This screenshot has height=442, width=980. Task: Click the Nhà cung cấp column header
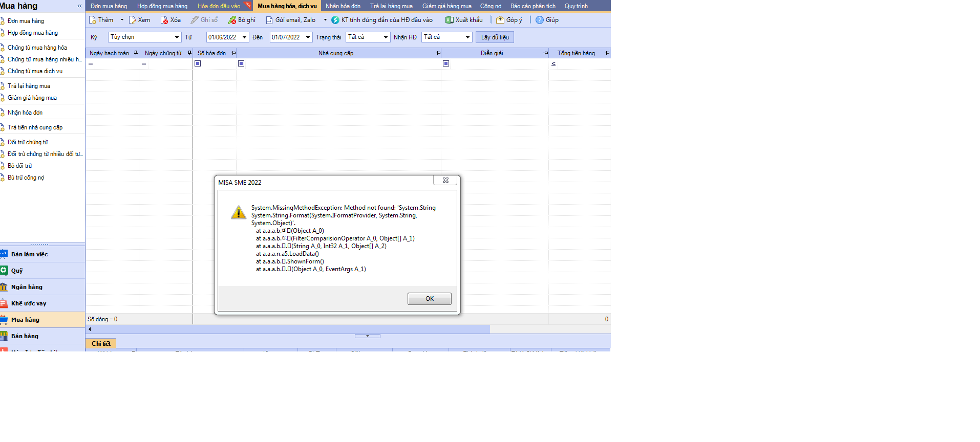(x=336, y=53)
